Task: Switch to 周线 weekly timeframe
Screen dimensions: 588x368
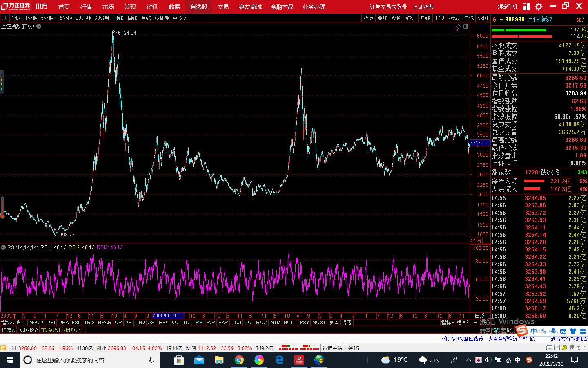Action: point(132,18)
